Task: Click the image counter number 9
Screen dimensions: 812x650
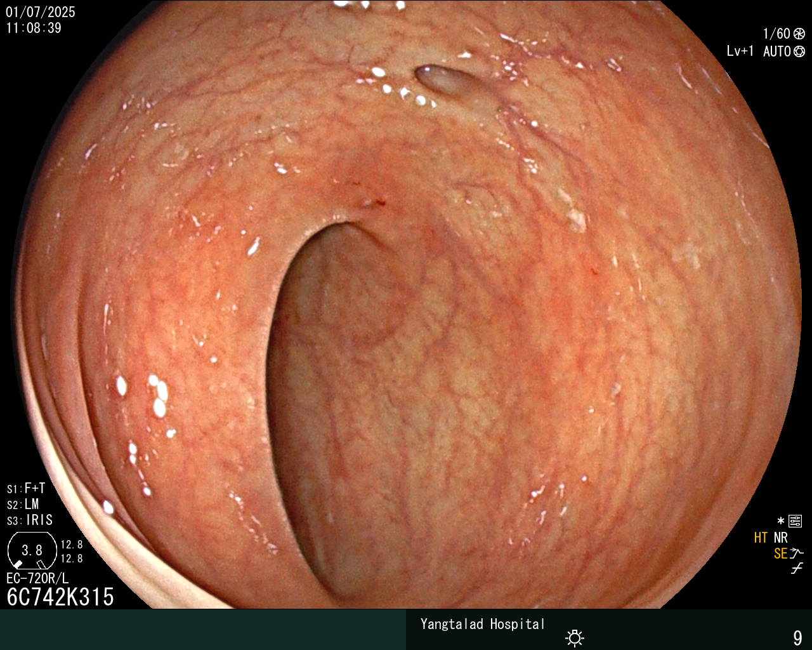Action: point(797,638)
